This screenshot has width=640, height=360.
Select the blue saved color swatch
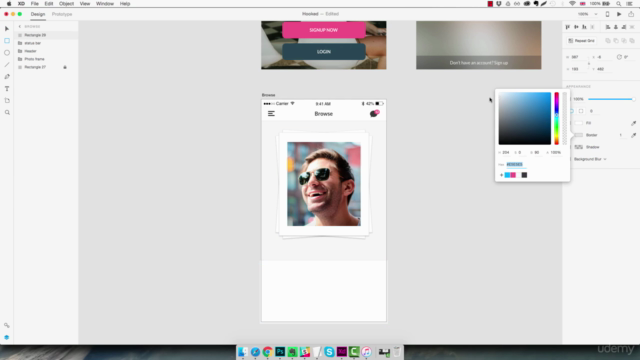[x=507, y=175]
